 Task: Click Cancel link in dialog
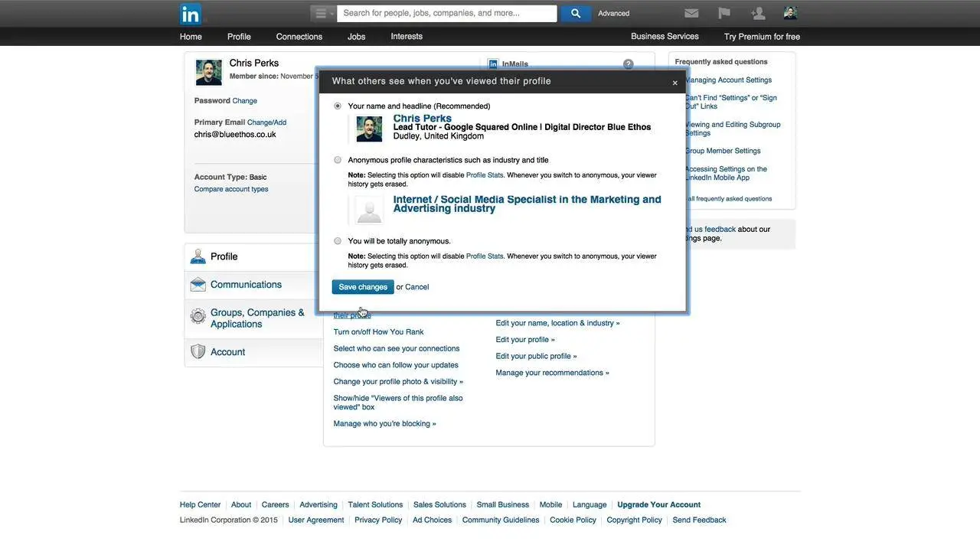click(x=417, y=287)
